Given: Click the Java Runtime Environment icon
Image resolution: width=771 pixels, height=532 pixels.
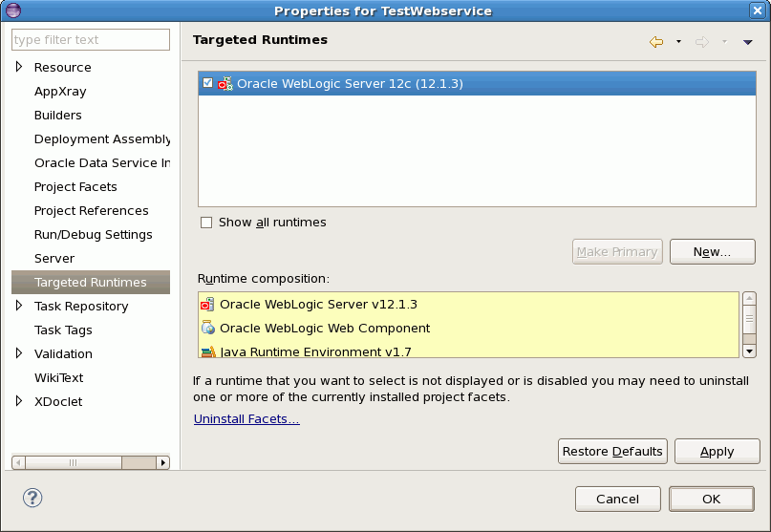Looking at the screenshot, I should 208,351.
